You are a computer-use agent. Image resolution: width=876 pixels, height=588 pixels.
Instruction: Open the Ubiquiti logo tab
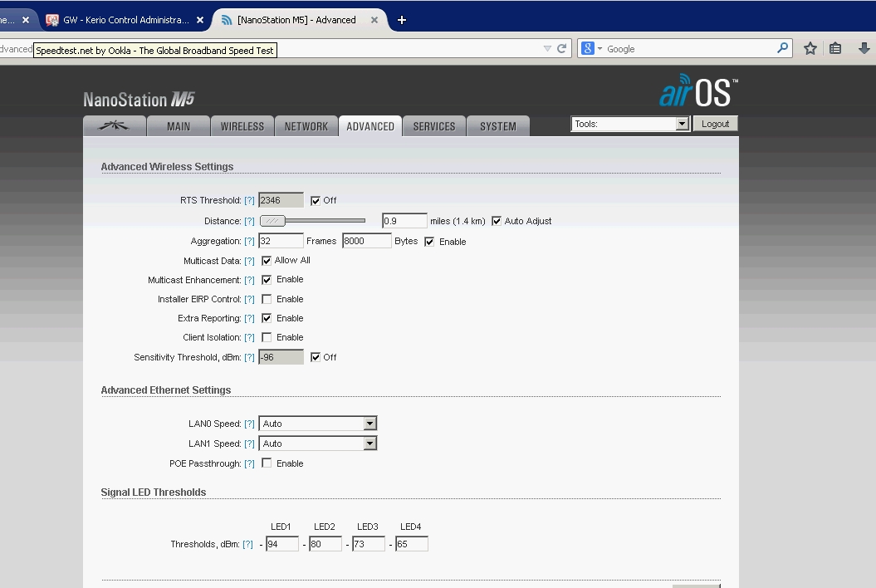click(x=115, y=125)
